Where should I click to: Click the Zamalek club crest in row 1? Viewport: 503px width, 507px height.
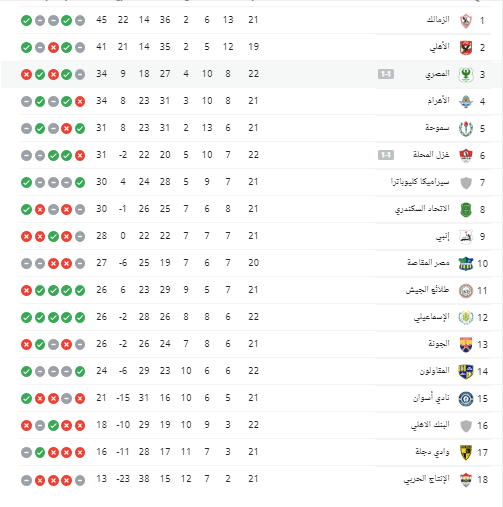pos(466,21)
